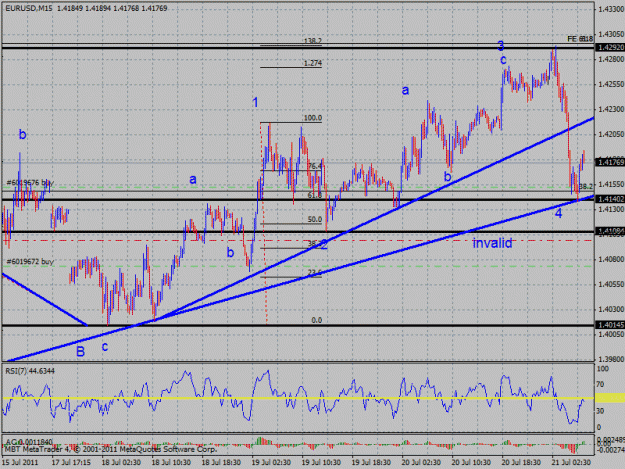
Task: Click the 1.42050 price scale value
Action: [x=611, y=134]
